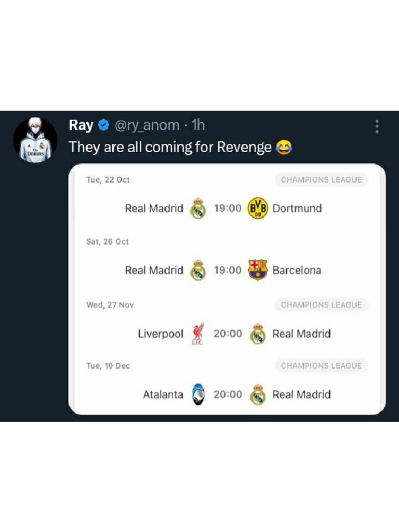Click the Barcelona club crest

258,270
